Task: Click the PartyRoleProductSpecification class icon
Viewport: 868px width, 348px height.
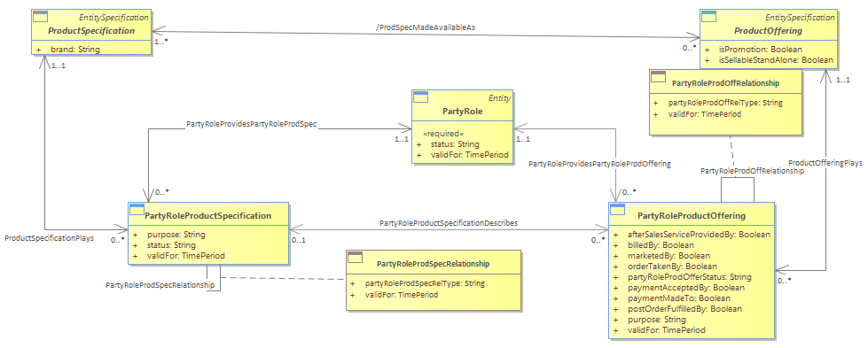Action: 137,209
